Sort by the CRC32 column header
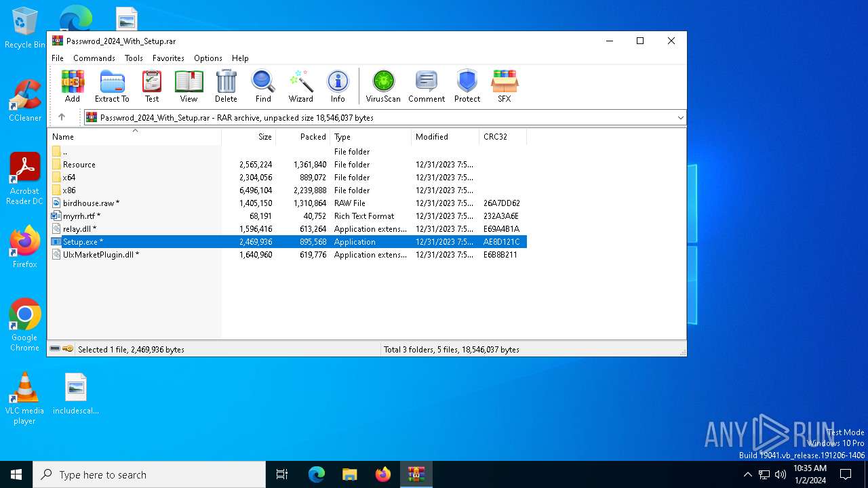The width and height of the screenshot is (868, 488). click(503, 137)
